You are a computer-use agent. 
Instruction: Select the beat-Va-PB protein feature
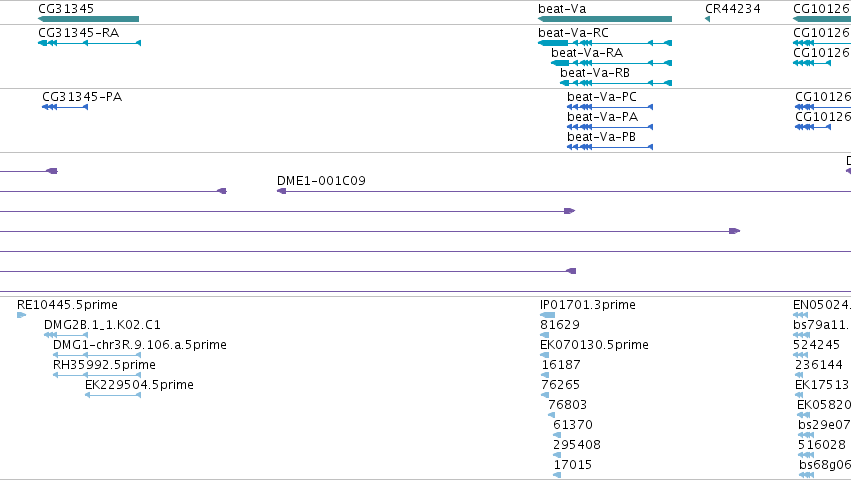pyautogui.click(x=610, y=147)
